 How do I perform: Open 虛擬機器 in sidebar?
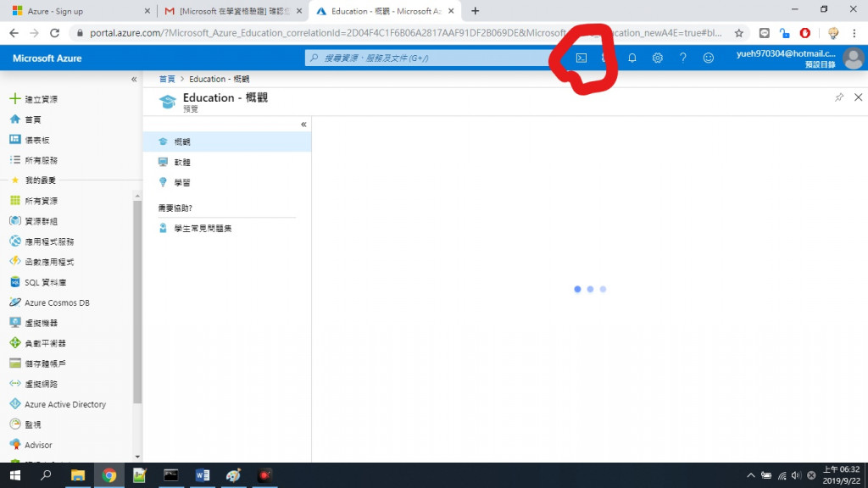coord(41,323)
